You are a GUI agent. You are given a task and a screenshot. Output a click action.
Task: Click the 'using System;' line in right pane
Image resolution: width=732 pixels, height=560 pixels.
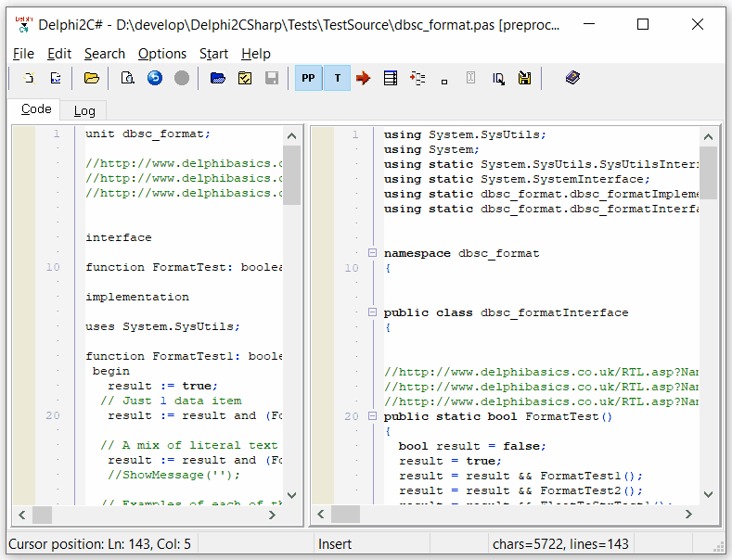[431, 150]
